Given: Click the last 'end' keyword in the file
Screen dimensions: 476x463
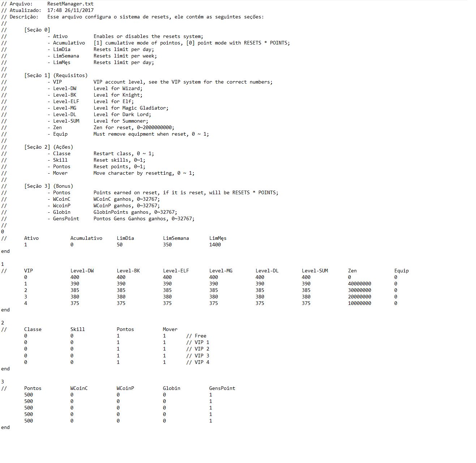Looking at the screenshot, I should (x=5, y=428).
